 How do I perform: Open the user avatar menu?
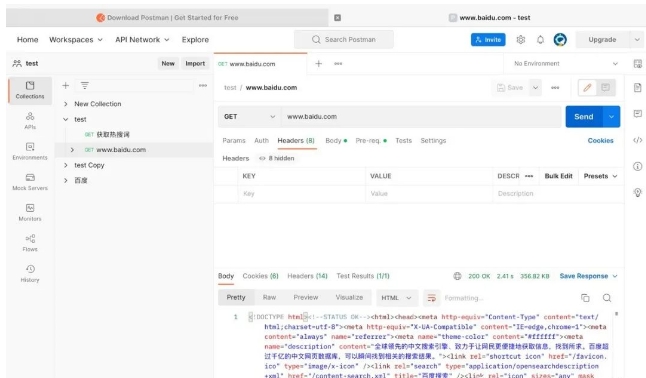[560, 40]
